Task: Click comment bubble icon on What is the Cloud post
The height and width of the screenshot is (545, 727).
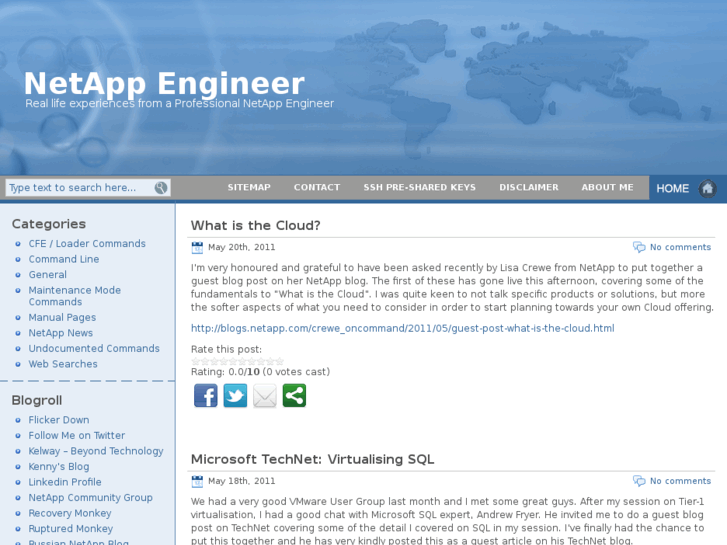Action: (639, 247)
